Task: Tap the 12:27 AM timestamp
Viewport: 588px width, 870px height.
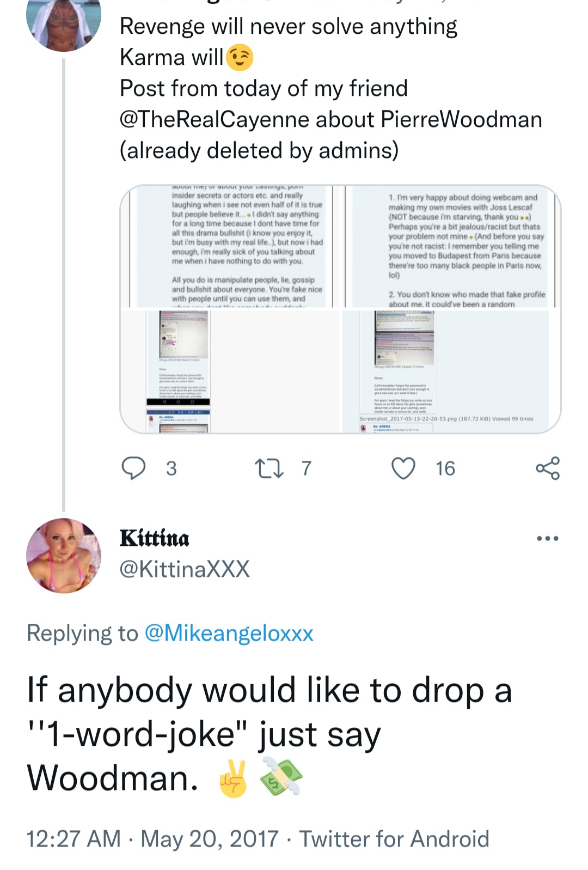Action: pos(73,839)
